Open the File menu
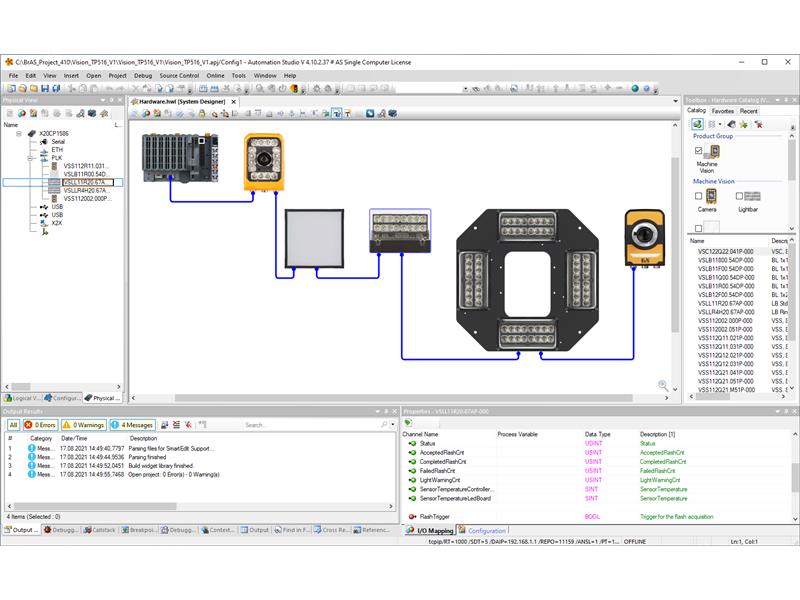Image resolution: width=800 pixels, height=600 pixels. (x=13, y=76)
